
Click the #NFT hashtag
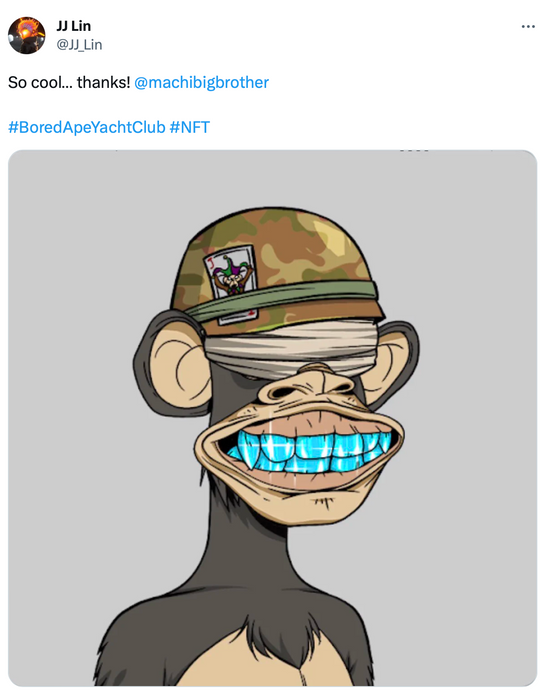pos(189,127)
